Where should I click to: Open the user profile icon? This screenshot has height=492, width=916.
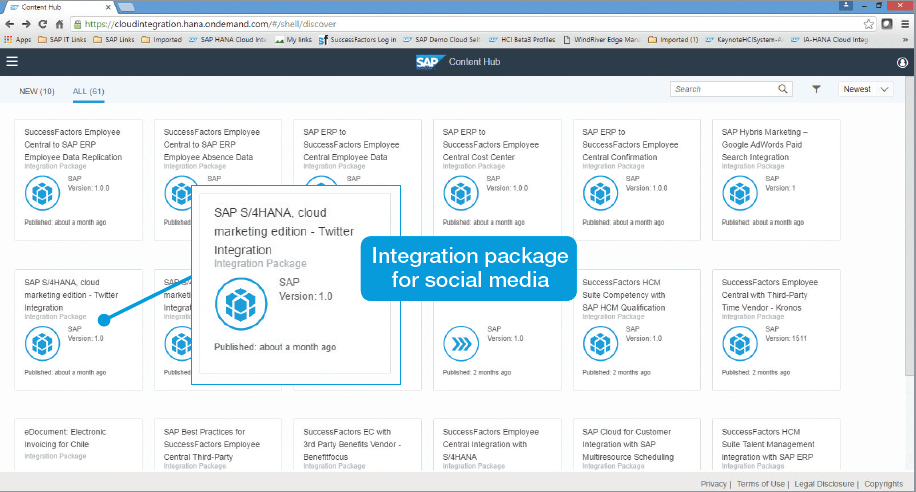click(902, 63)
